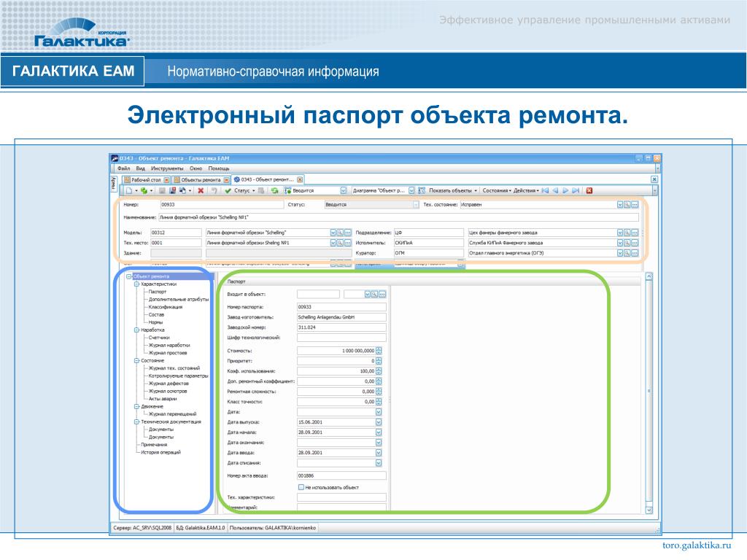
Task: Go to the last record navigation arrow
Action: click(576, 190)
